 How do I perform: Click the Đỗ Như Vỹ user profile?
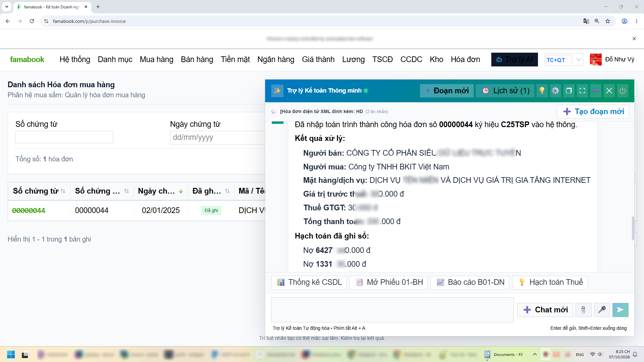pyautogui.click(x=612, y=59)
